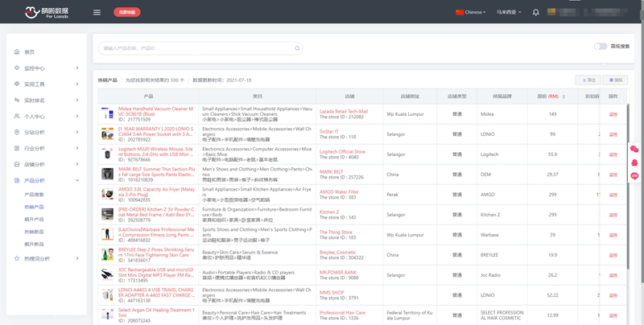Viewport: 644px width, 325px height.
Task: Open the Chinese language dropdown
Action: click(x=471, y=12)
